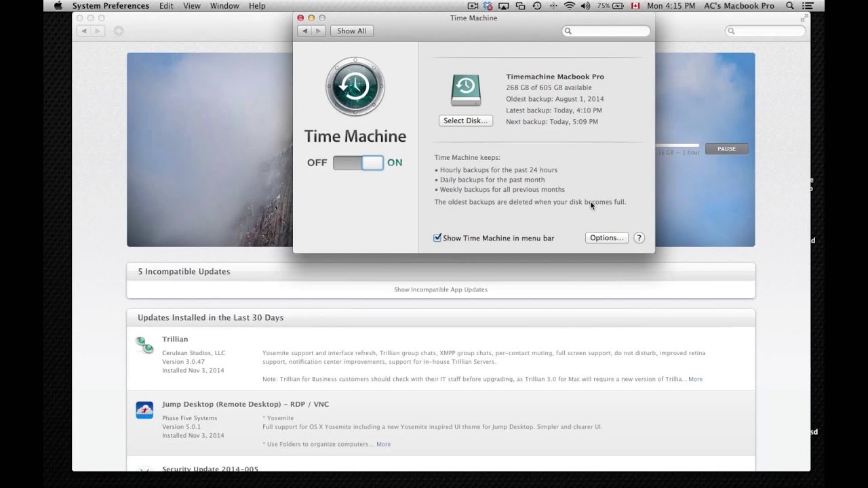The height and width of the screenshot is (488, 868).
Task: Click Phase Five Systems developer name
Action: click(189, 418)
